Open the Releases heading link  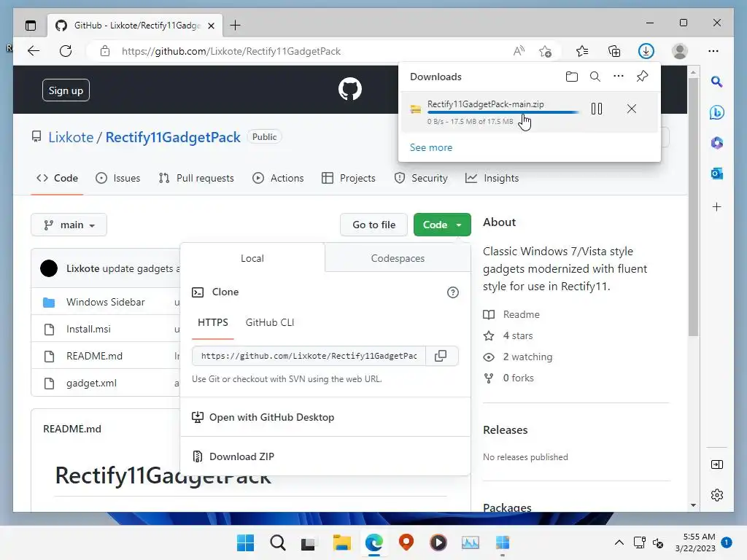click(505, 430)
